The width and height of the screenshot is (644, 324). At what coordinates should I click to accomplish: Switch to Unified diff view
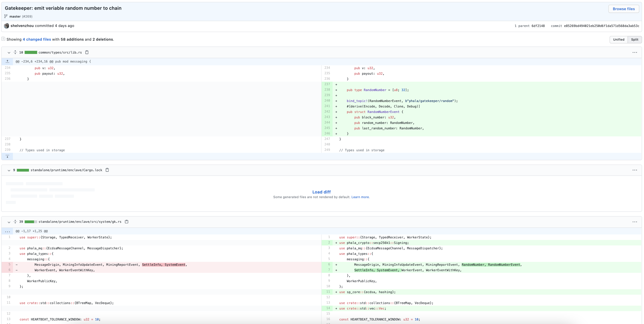pos(619,39)
